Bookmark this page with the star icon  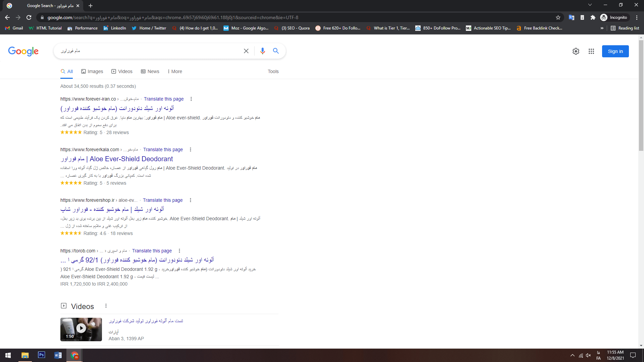(x=558, y=17)
